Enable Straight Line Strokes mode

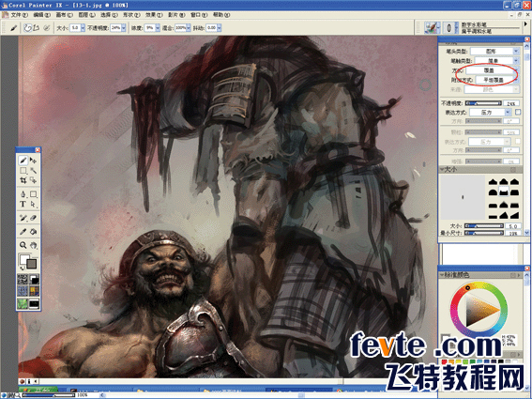(36, 28)
